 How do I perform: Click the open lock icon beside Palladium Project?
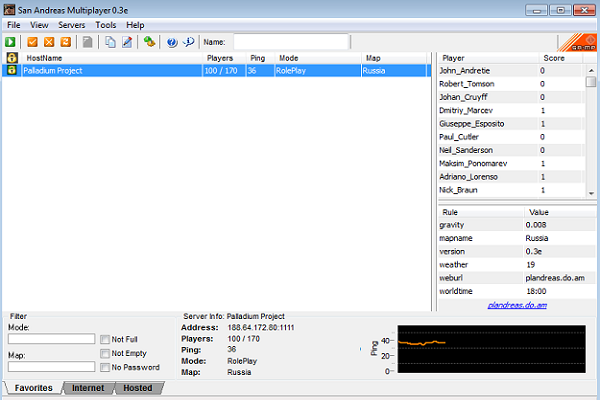(12, 70)
